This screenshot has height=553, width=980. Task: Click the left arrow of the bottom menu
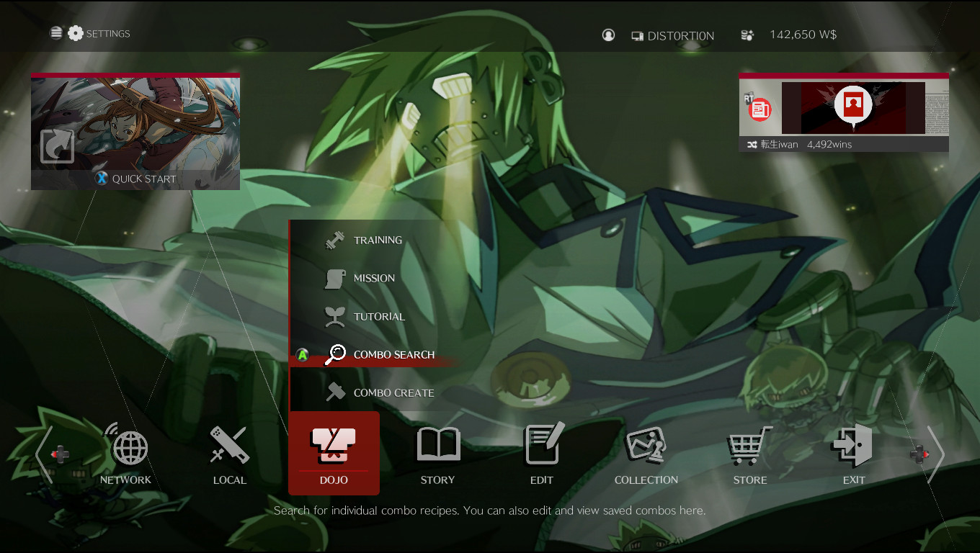coord(45,454)
